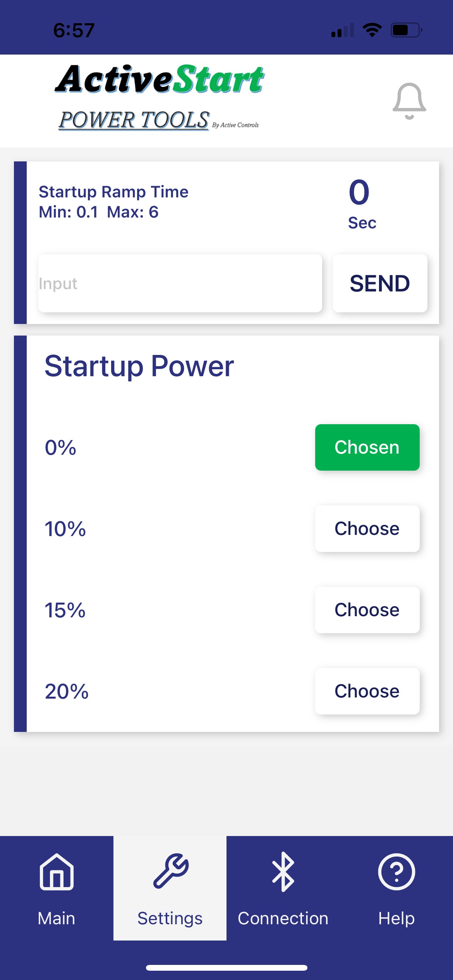This screenshot has width=453, height=980.
Task: Tap the home icon in navigation bar
Action: (x=57, y=872)
